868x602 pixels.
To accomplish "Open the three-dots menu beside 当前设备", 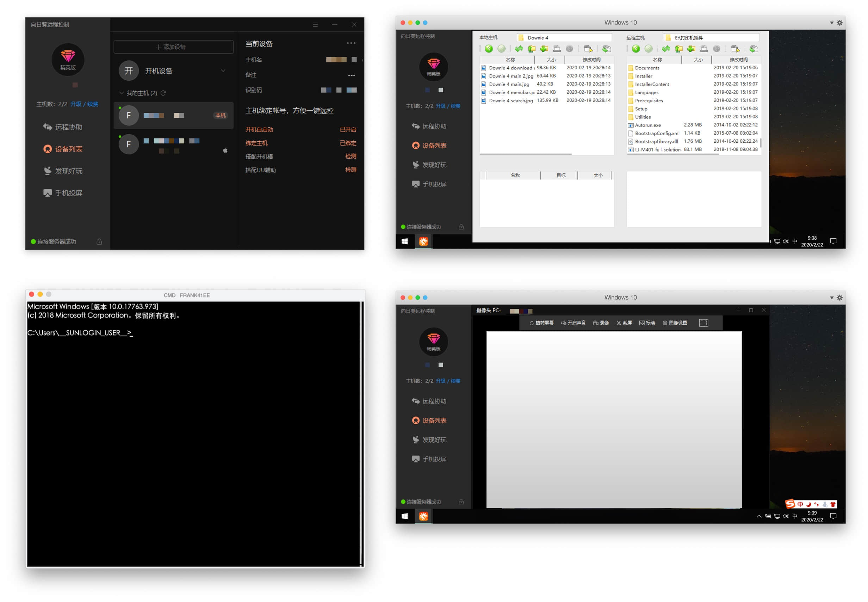I will [x=351, y=43].
